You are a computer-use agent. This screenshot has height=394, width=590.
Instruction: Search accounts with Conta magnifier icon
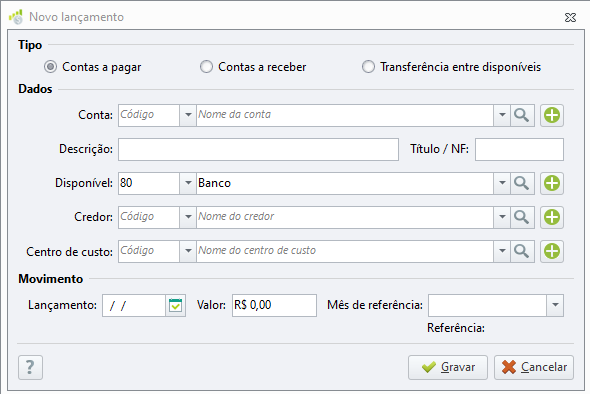[522, 115]
